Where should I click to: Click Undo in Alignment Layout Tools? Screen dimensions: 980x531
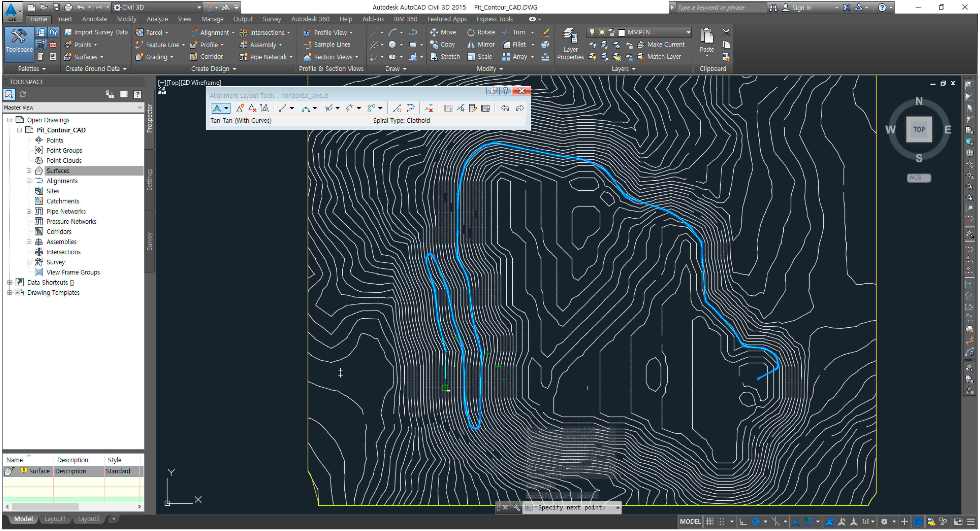click(505, 108)
